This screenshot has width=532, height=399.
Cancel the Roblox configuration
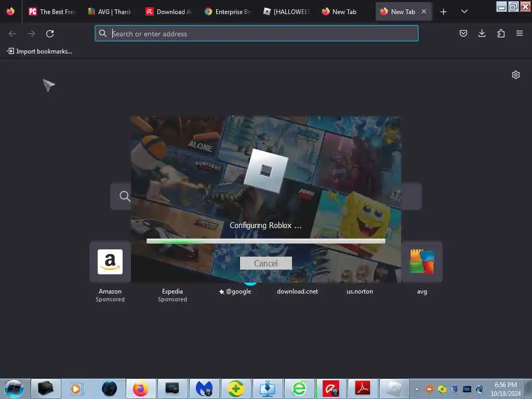point(265,263)
